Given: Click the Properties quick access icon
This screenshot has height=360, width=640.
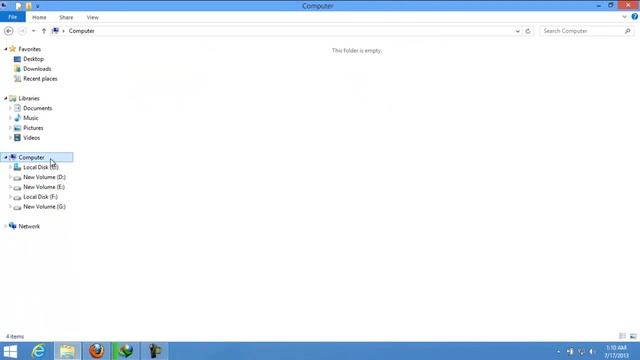Looking at the screenshot, I should click(19, 6).
